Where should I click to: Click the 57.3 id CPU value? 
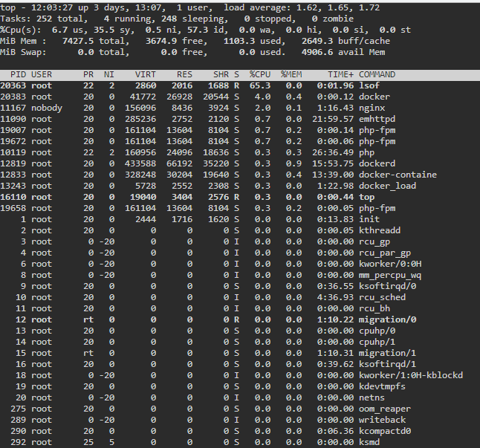click(198, 30)
